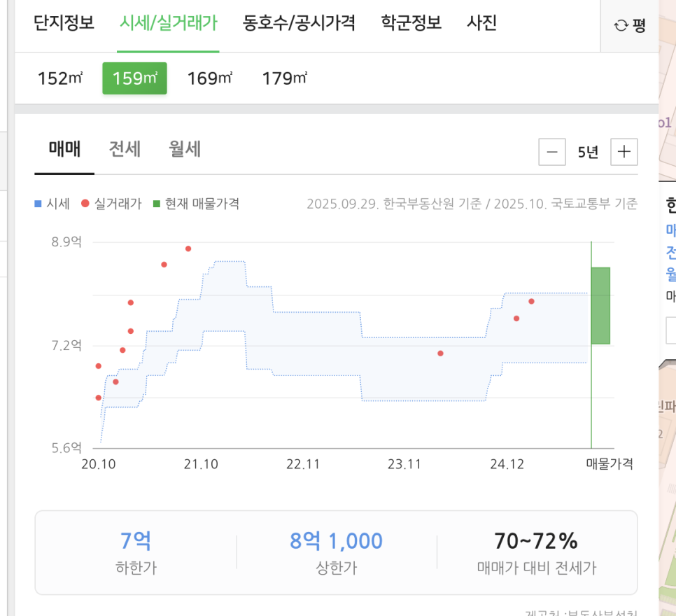The width and height of the screenshot is (676, 616).
Task: Go to the 학군정보 tab
Action: [411, 23]
